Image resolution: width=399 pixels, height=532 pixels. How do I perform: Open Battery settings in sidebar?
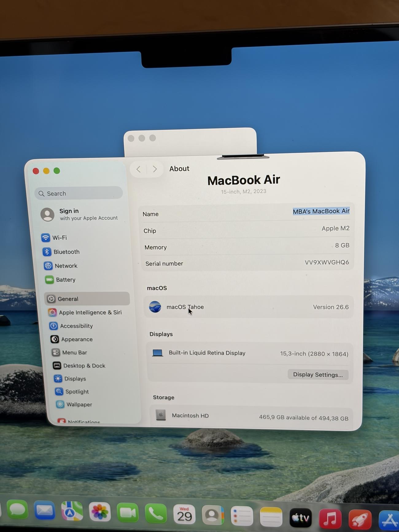point(60,280)
